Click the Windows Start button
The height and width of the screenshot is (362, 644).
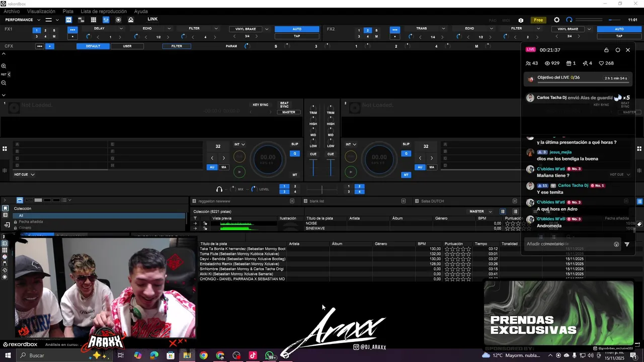(x=8, y=355)
